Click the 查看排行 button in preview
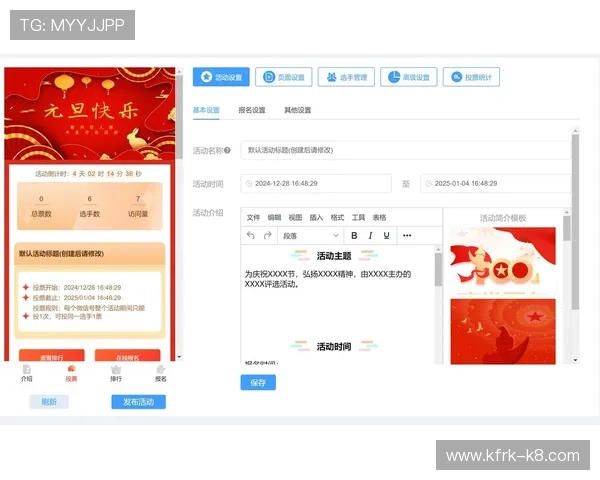This screenshot has height=480, width=600. click(x=52, y=355)
